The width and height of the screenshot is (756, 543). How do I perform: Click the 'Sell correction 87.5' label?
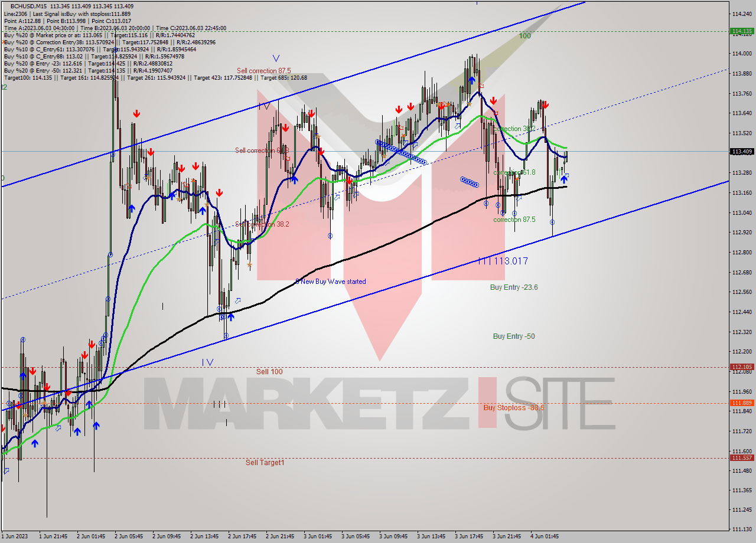263,71
